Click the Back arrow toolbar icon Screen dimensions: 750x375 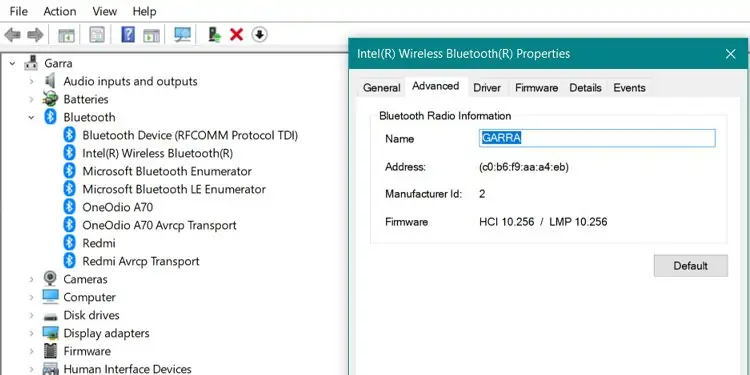[x=12, y=34]
